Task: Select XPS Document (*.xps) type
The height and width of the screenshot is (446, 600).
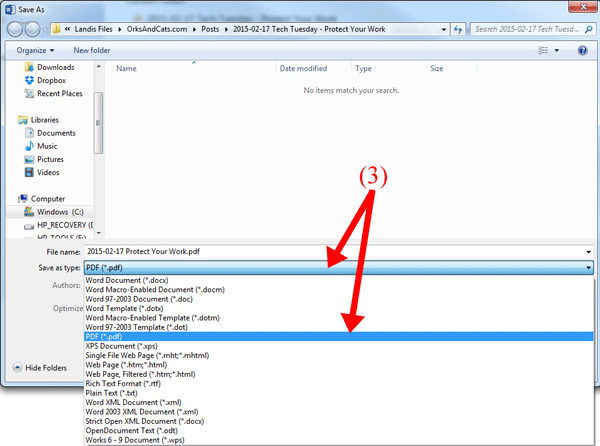Action: point(339,346)
